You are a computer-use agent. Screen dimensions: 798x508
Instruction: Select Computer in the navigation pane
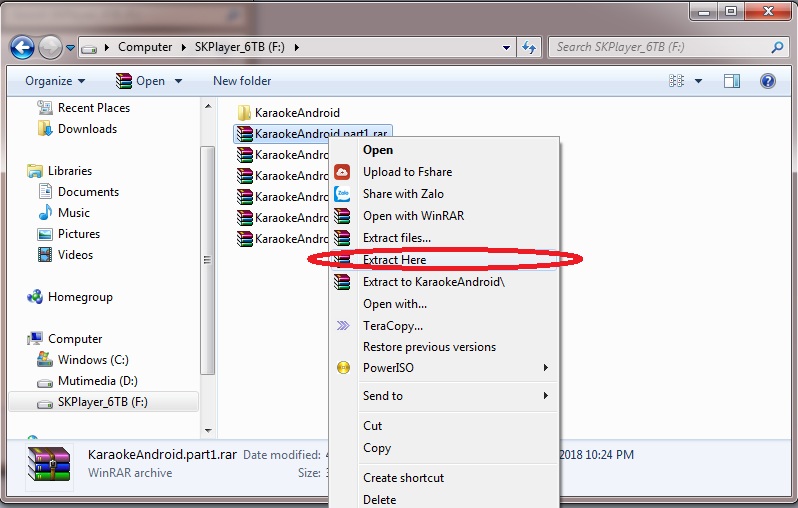(65, 338)
